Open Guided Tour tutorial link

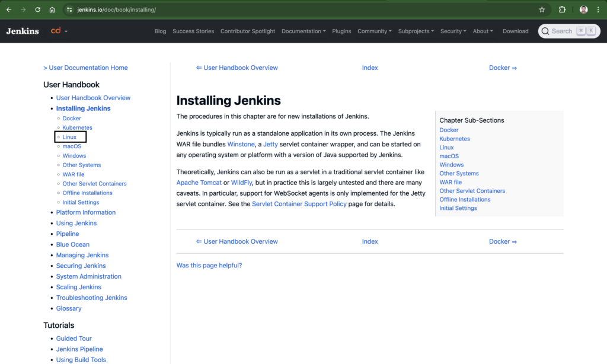coord(74,339)
